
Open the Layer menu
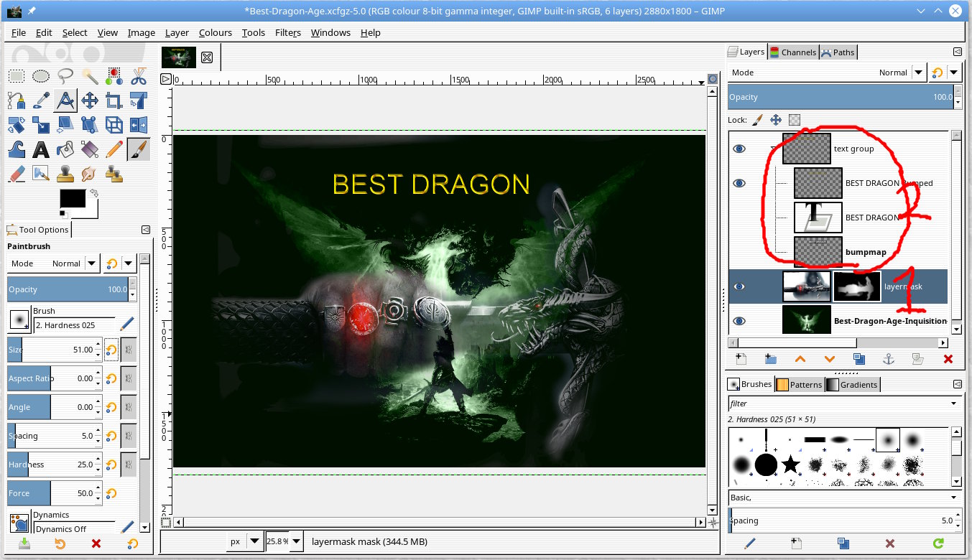point(177,33)
